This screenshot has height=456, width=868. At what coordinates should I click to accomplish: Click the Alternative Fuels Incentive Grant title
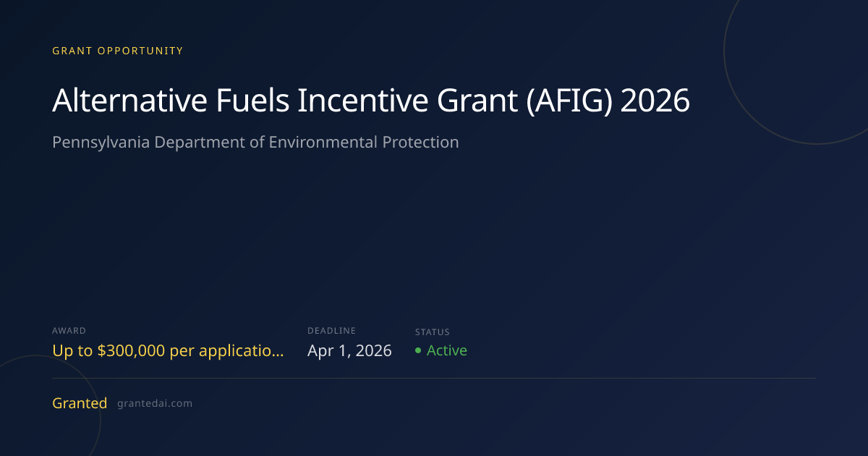click(371, 102)
